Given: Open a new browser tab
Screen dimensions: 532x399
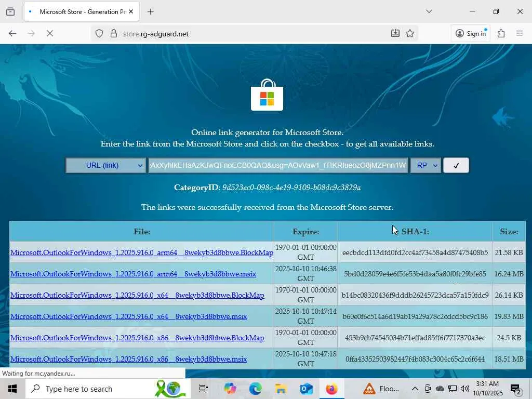Looking at the screenshot, I should point(150,11).
